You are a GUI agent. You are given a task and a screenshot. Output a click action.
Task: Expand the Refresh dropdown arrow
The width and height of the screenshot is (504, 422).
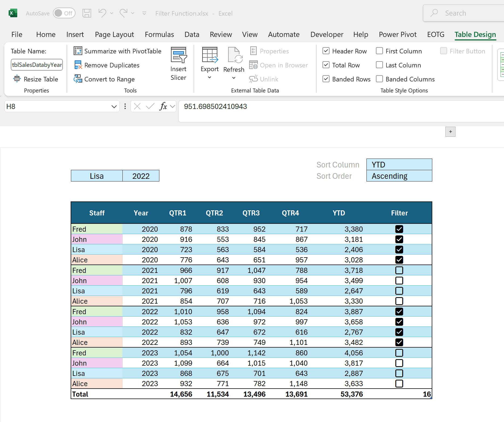pos(234,78)
